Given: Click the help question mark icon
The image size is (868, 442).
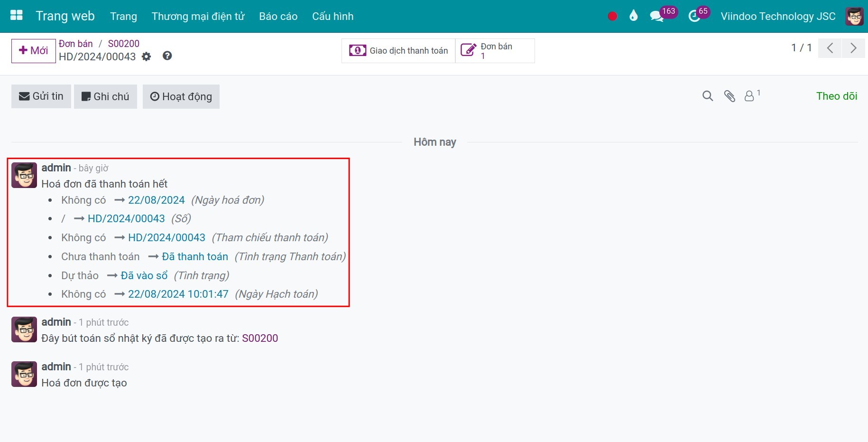Looking at the screenshot, I should [167, 56].
